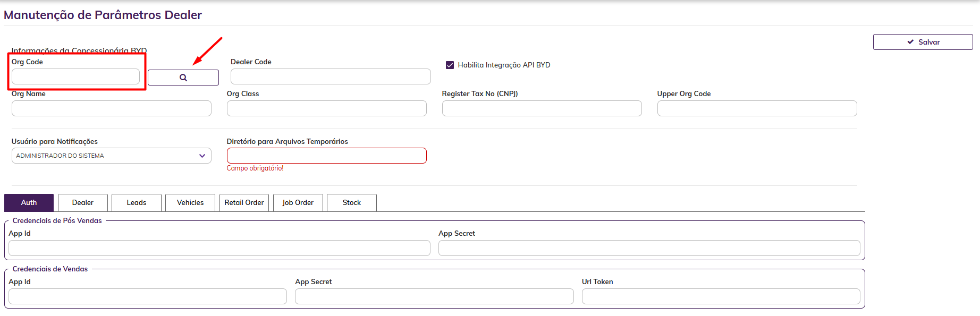
Task: Switch to the Dealer tab
Action: click(83, 203)
